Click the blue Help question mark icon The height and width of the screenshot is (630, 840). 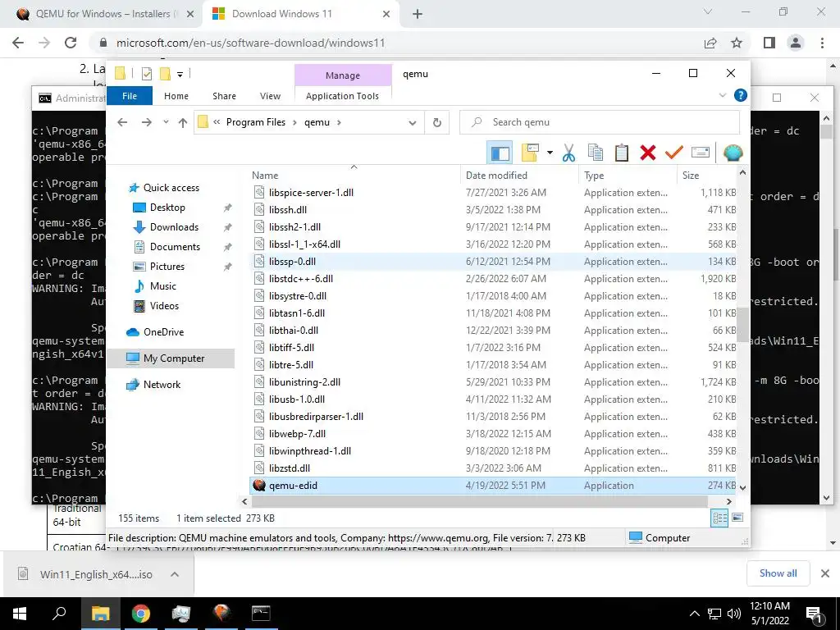pyautogui.click(x=741, y=95)
